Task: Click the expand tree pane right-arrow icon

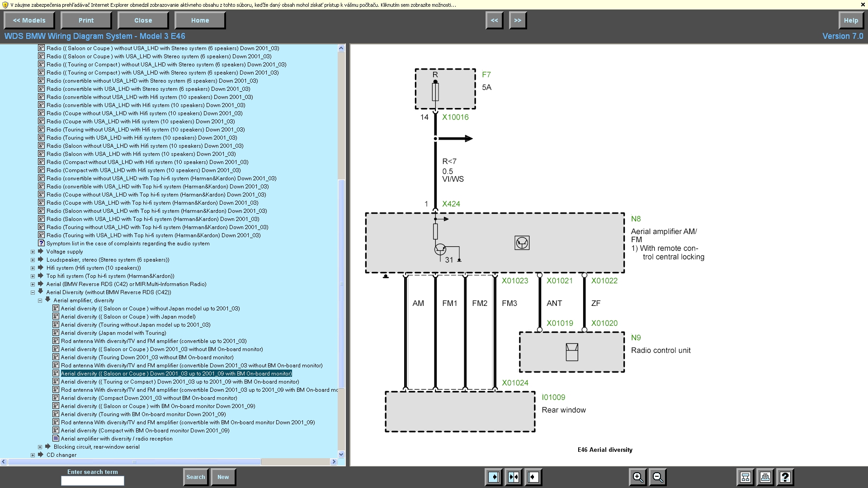Action: tap(494, 477)
